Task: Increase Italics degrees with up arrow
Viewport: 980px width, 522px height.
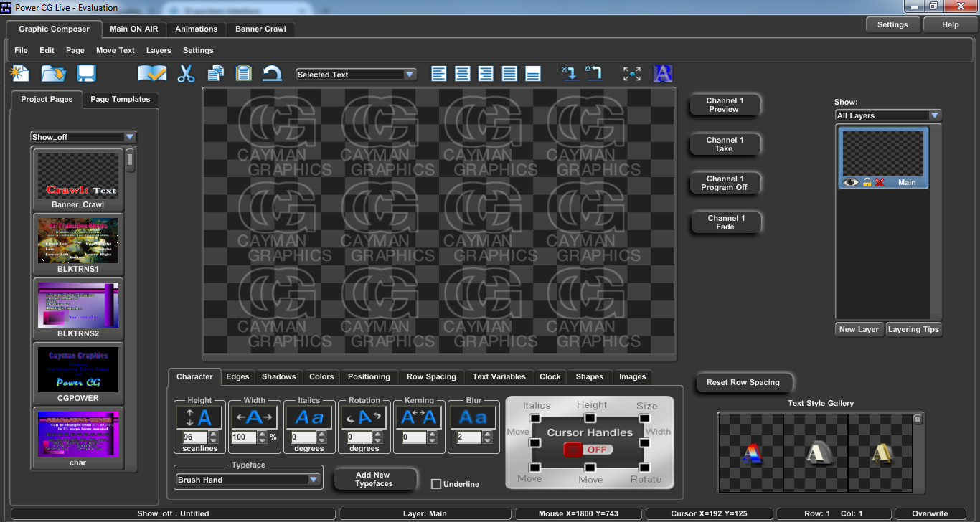Action: (x=323, y=434)
